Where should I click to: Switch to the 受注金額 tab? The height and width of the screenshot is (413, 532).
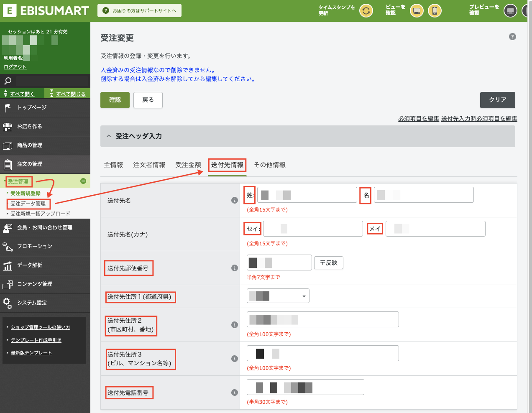[188, 165]
